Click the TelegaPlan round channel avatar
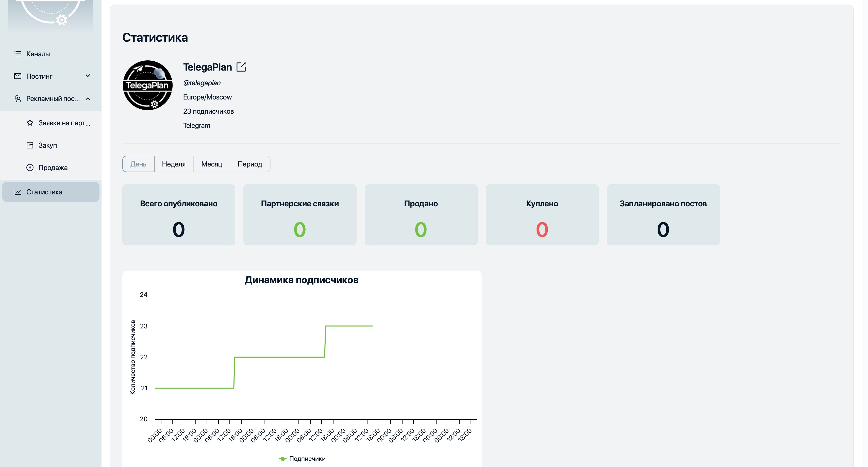 (148, 85)
